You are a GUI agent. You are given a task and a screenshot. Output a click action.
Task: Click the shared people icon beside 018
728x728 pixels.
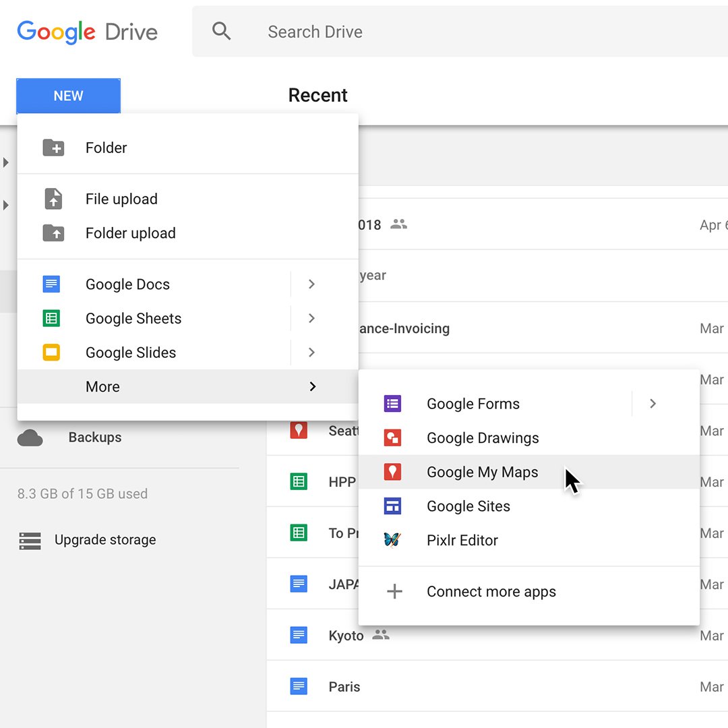[398, 224]
